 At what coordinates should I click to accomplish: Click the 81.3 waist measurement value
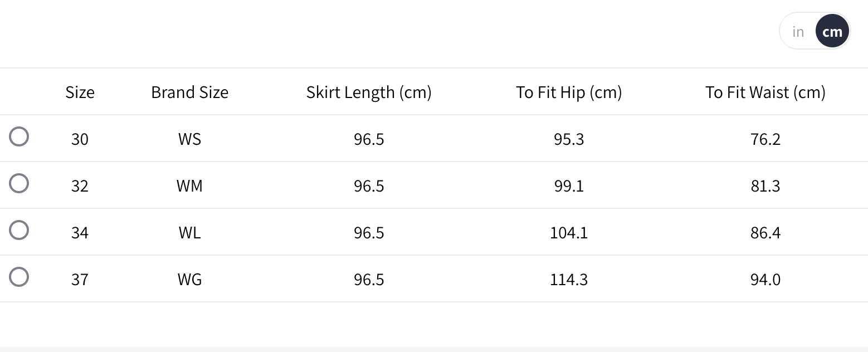(x=765, y=186)
